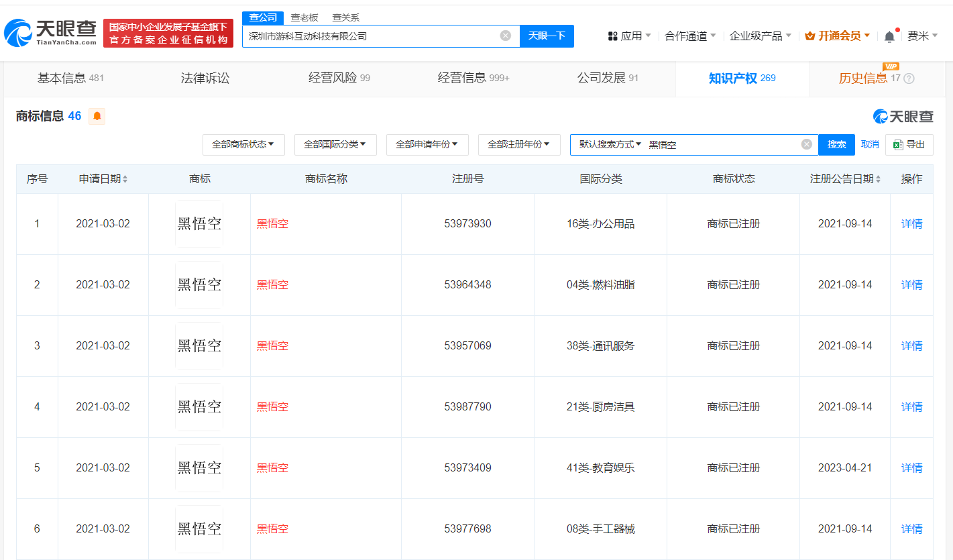The width and height of the screenshot is (953, 560).
Task: Click the Tianyancha logo in the header
Action: pyautogui.click(x=50, y=33)
